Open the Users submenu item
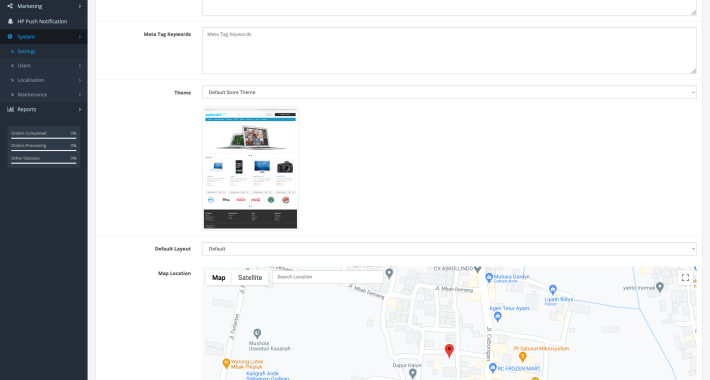Screen dimensions: 710x380 click(24, 66)
